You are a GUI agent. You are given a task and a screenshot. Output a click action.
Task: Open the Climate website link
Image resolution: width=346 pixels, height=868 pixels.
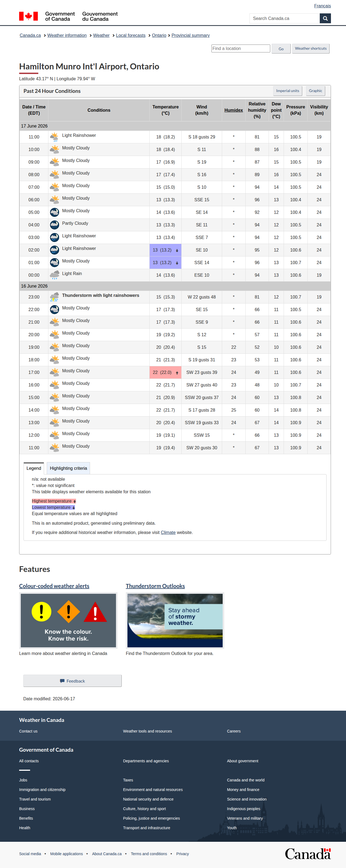tap(168, 532)
